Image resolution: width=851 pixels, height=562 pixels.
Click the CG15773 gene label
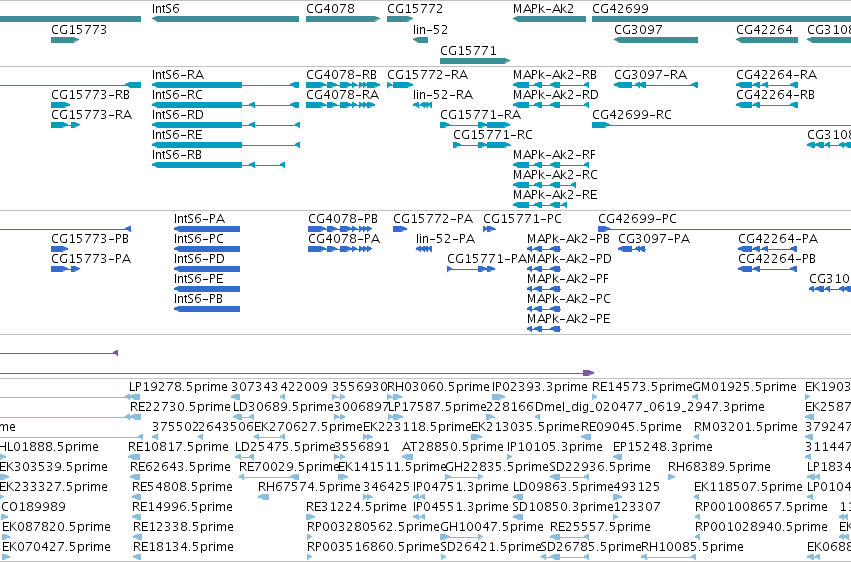coord(79,29)
